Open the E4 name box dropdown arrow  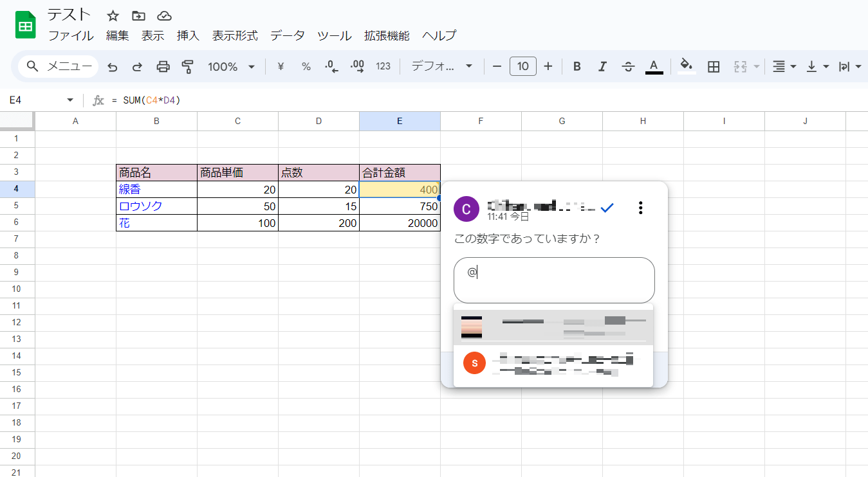pos(70,100)
